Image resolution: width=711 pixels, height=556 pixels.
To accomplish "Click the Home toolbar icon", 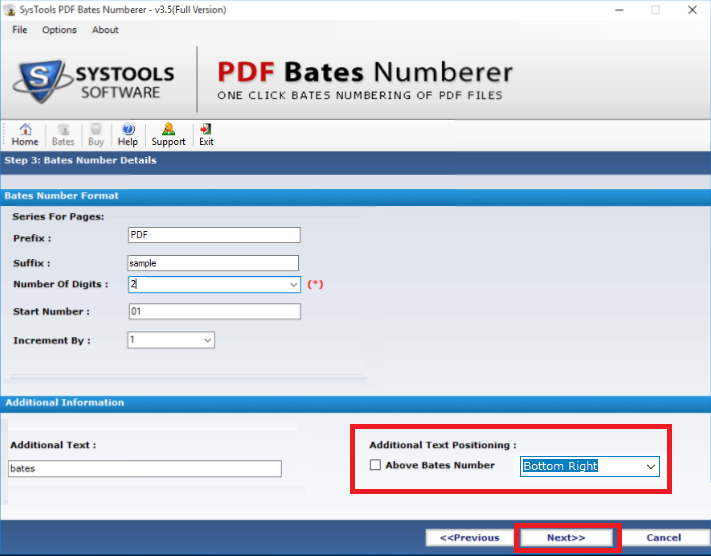I will (25, 134).
